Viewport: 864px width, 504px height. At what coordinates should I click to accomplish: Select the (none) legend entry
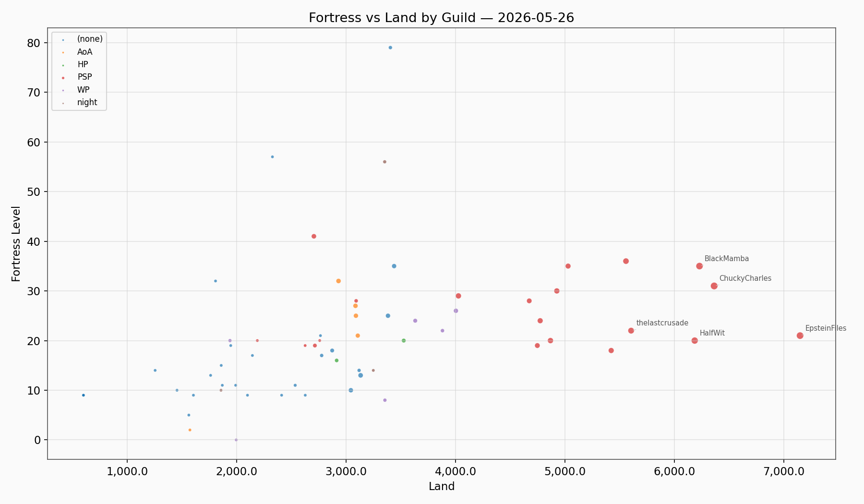(x=90, y=39)
